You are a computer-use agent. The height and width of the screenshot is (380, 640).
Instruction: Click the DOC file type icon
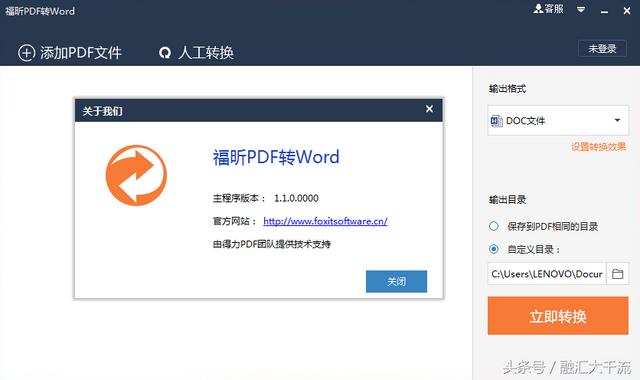[496, 121]
